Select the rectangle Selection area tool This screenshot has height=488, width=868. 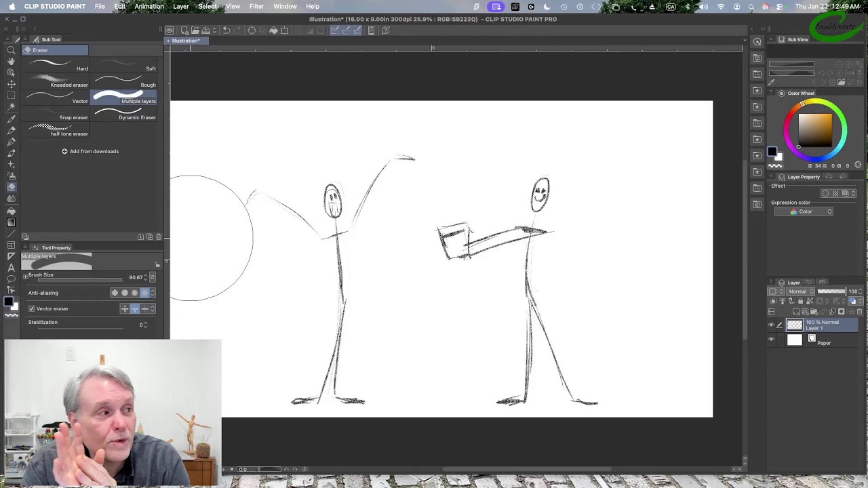[x=11, y=96]
